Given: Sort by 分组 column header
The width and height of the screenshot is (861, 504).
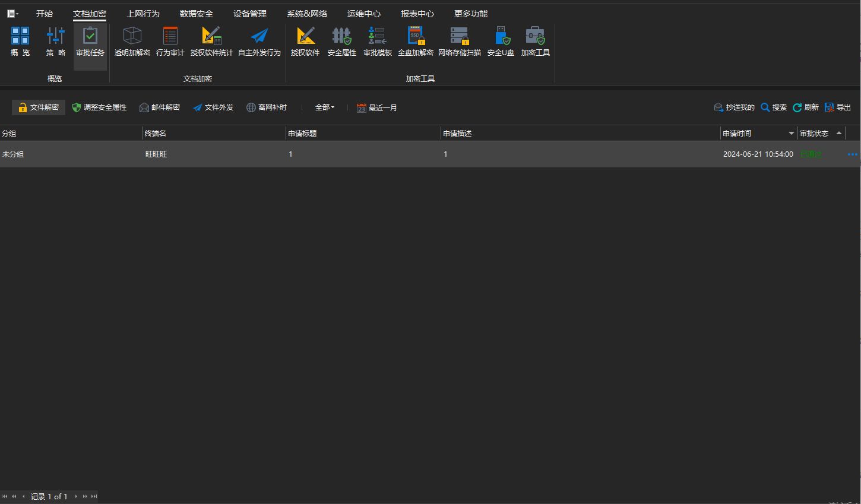Looking at the screenshot, I should tap(71, 134).
